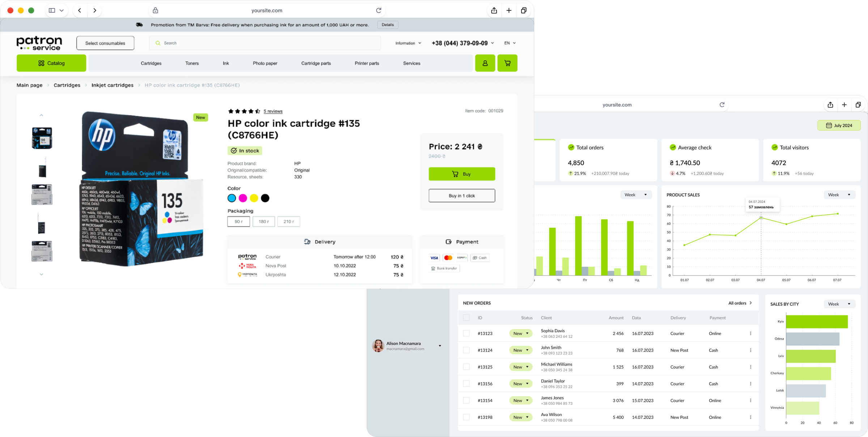Tick the checkbox for order #13123

pos(466,333)
